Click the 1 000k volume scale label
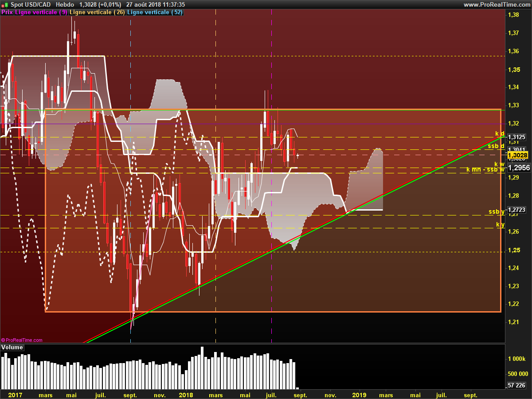Image resolution: width=532 pixels, height=399 pixels. [517, 358]
